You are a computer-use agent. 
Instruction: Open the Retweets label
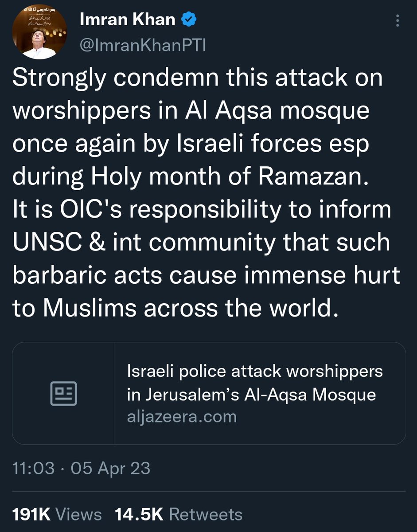(x=206, y=514)
